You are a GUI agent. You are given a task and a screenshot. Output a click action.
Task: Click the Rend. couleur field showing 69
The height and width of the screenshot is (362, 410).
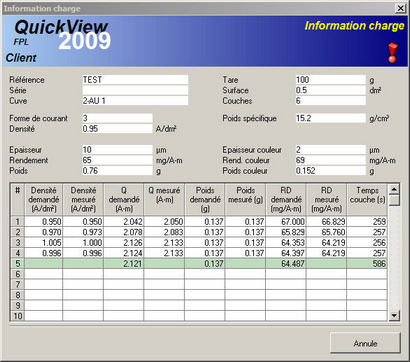[331, 160]
